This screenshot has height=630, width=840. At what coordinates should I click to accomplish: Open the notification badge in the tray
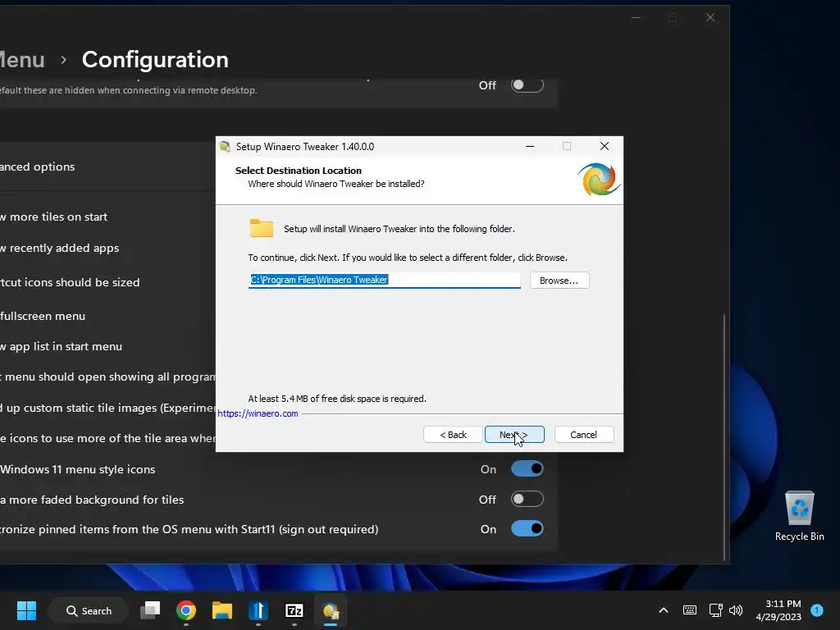click(x=817, y=609)
